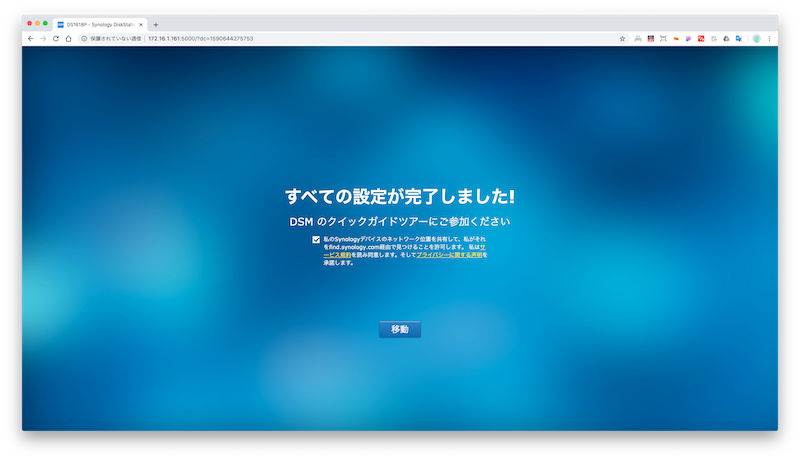The image size is (800, 460).
Task: Go forward in browser history
Action: point(43,39)
